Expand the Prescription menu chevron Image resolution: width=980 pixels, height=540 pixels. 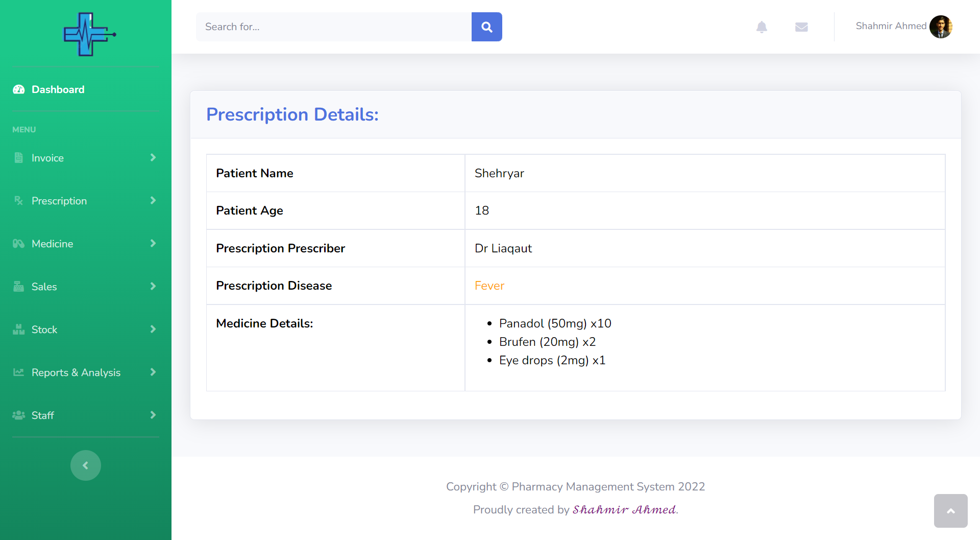[x=153, y=201]
